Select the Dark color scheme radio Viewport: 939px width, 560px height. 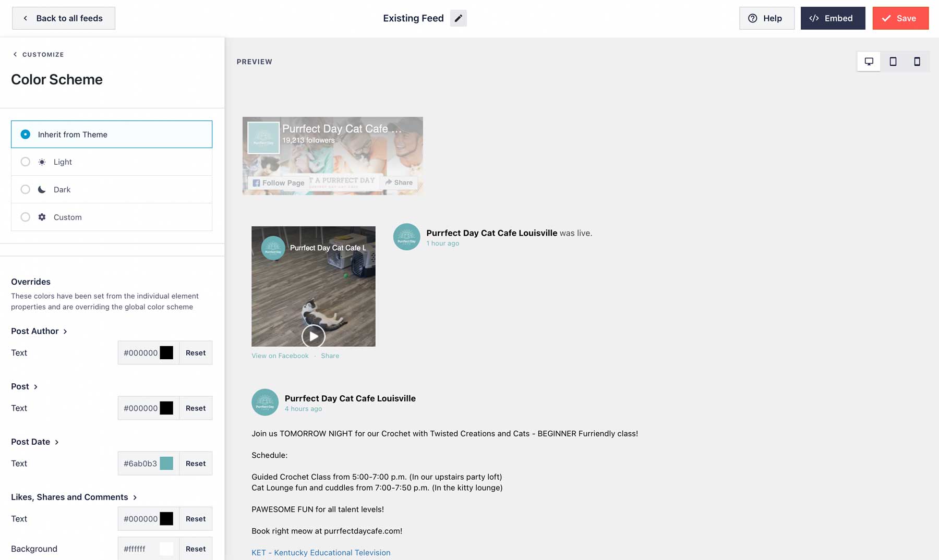25,189
